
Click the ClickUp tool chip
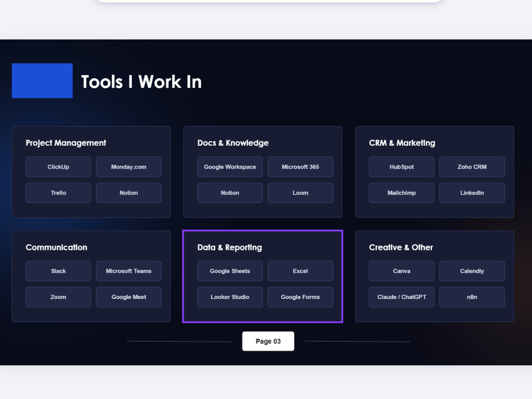[x=59, y=167]
